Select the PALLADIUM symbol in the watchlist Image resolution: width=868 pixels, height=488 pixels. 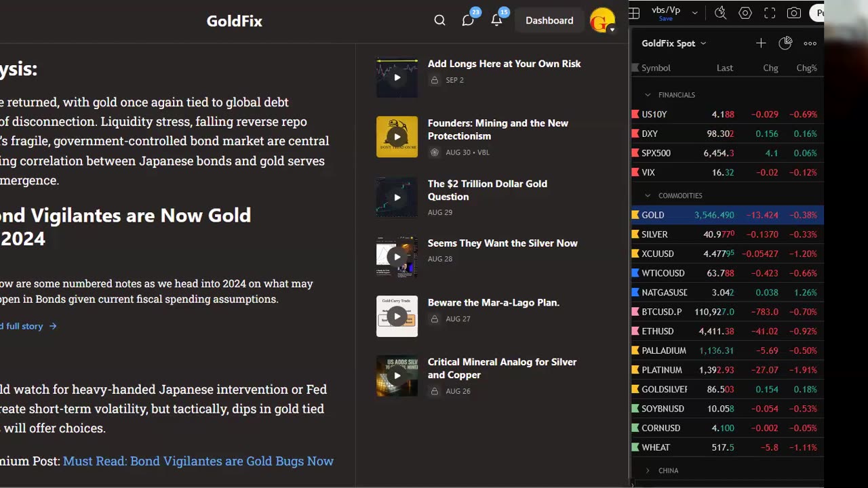coord(664,350)
